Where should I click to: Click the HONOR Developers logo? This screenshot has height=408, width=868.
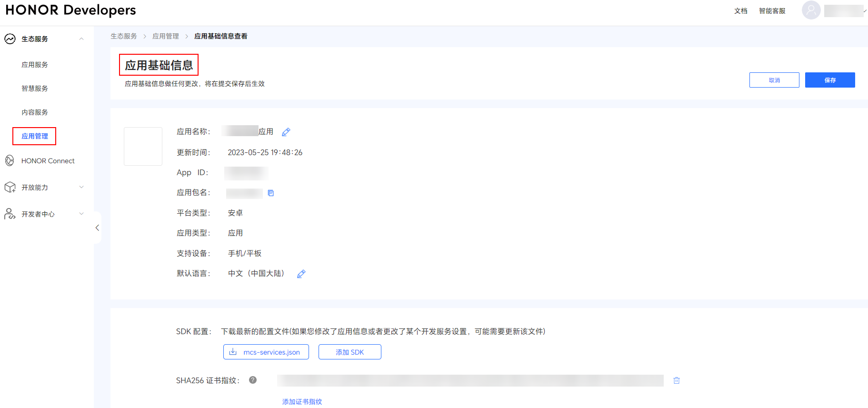tap(70, 10)
